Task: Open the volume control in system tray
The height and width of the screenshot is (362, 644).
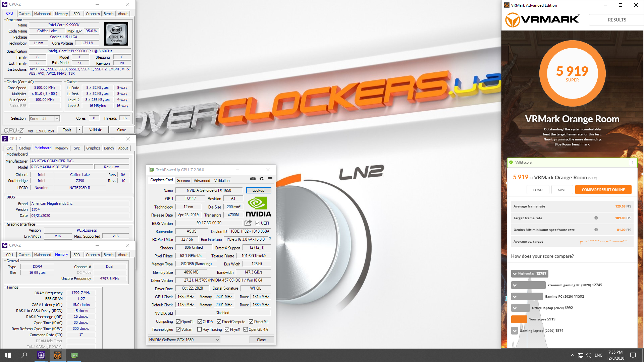Action: point(589,355)
